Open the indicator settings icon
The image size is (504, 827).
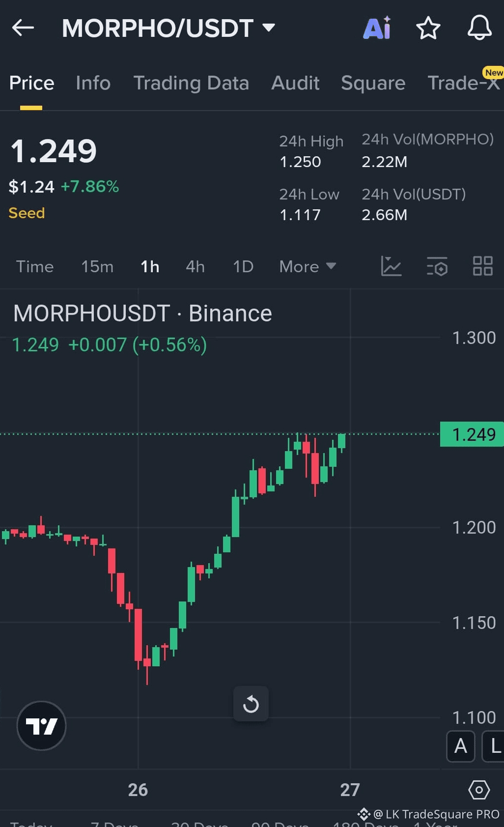(437, 266)
